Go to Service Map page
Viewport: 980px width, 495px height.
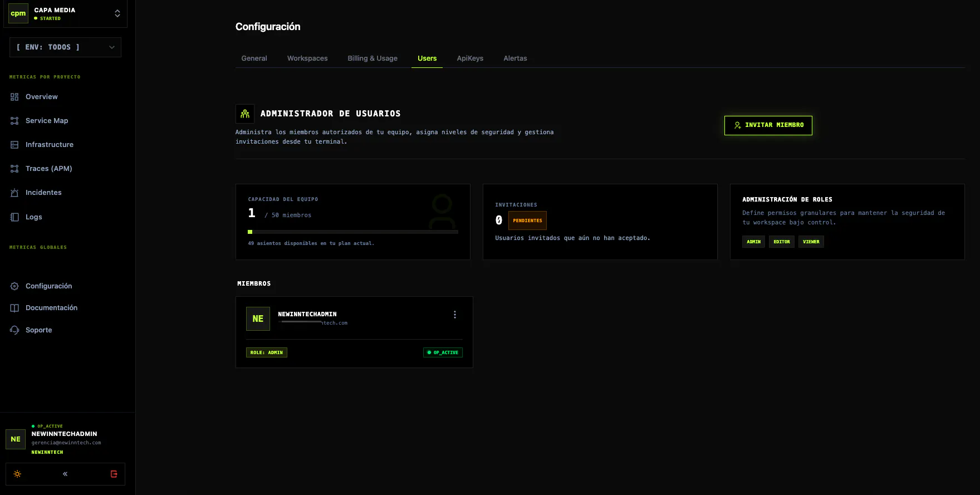(47, 121)
